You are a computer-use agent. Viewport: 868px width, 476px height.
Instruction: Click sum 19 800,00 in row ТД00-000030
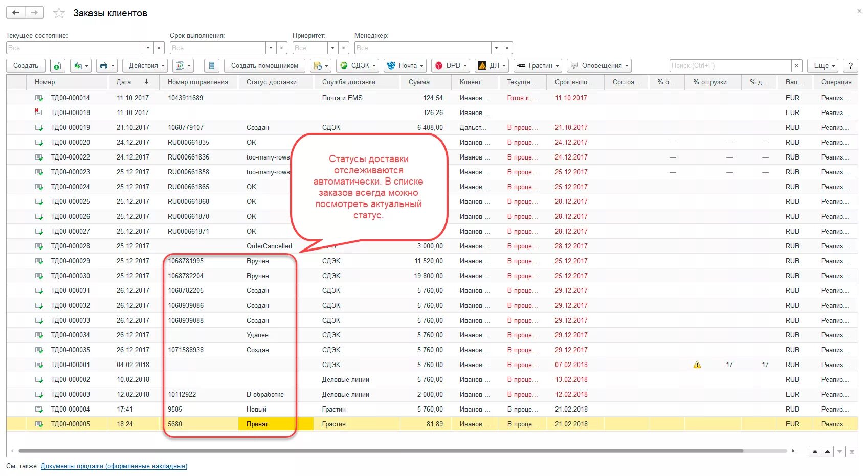[429, 276]
